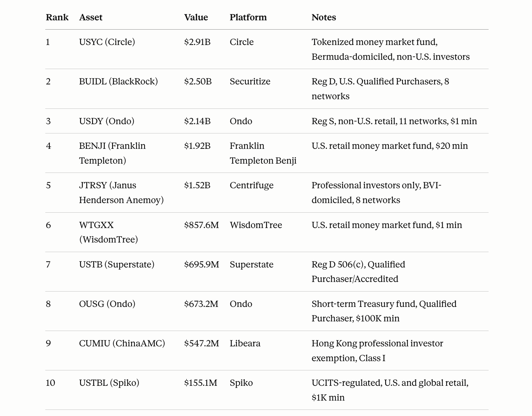Screen dimensions: 532x416
Task: Select the USTBL (Spiko) asset cell
Action: (109, 383)
